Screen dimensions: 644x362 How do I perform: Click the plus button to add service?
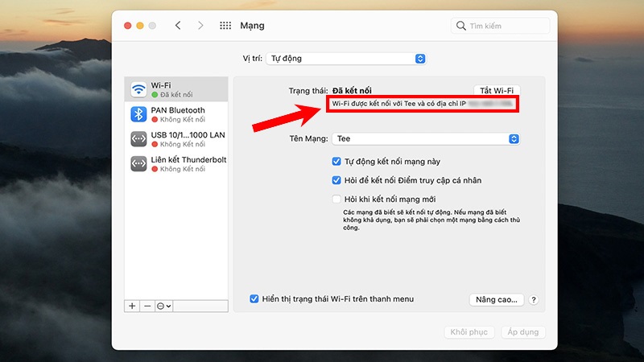(x=132, y=306)
